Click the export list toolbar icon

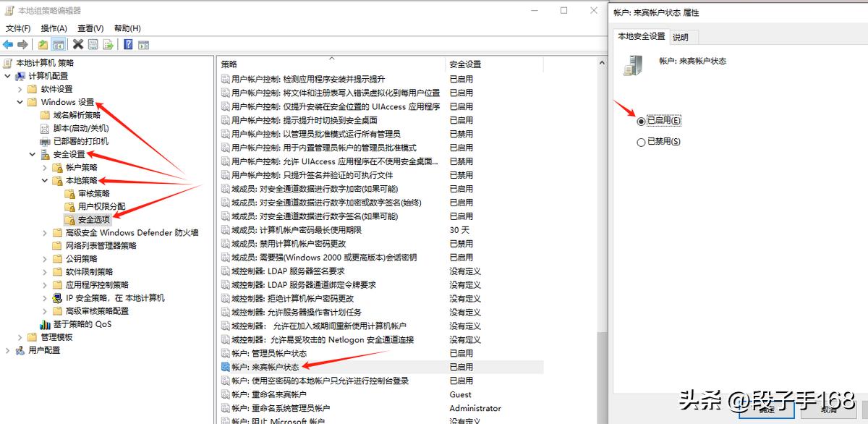(109, 44)
